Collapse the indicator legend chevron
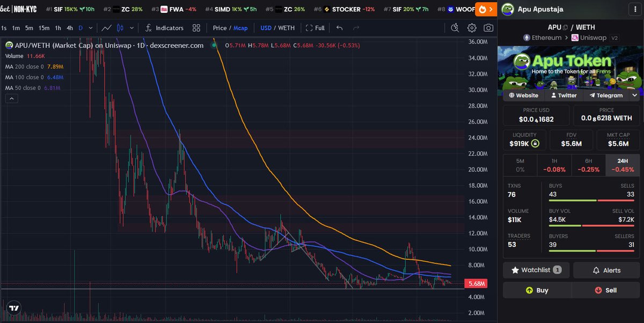Image resolution: width=644 pixels, height=323 pixels. [x=11, y=98]
